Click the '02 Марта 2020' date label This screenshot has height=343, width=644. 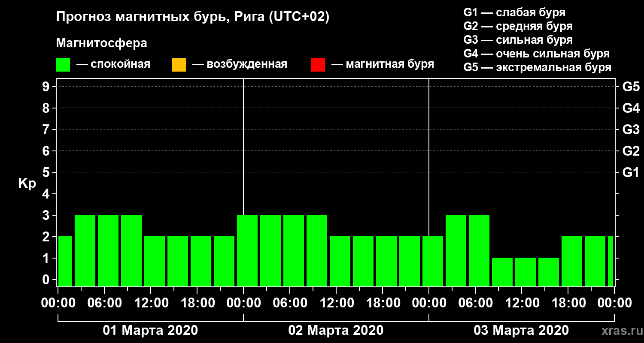336,331
